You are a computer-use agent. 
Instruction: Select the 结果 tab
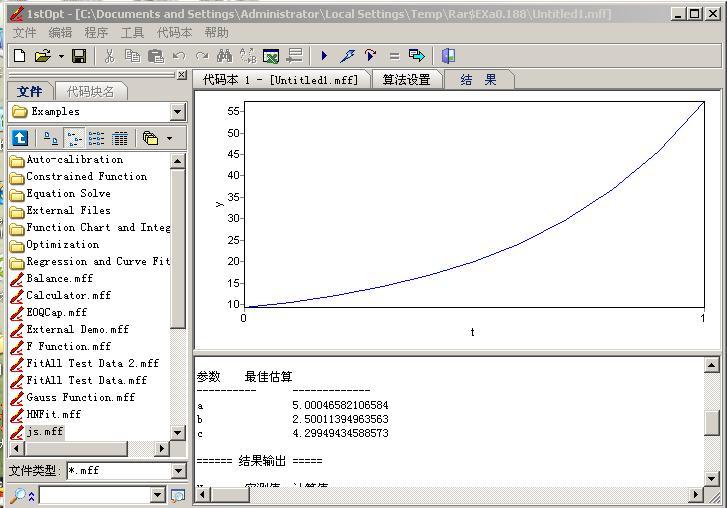pyautogui.click(x=478, y=80)
